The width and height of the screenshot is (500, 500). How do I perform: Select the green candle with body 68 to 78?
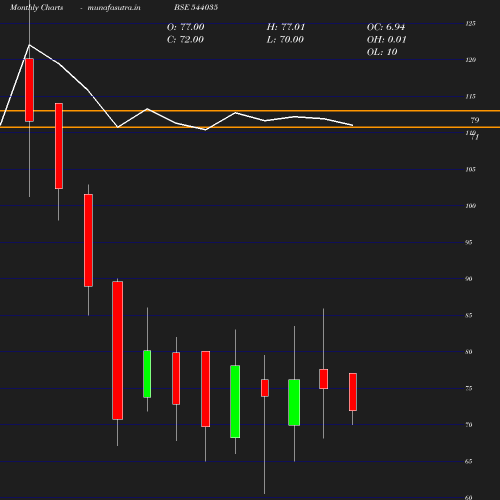coord(235,402)
